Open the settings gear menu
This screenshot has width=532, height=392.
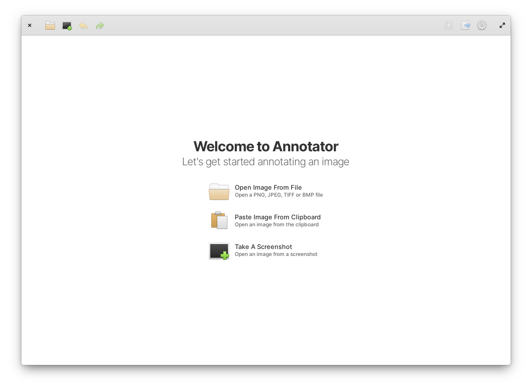(482, 26)
